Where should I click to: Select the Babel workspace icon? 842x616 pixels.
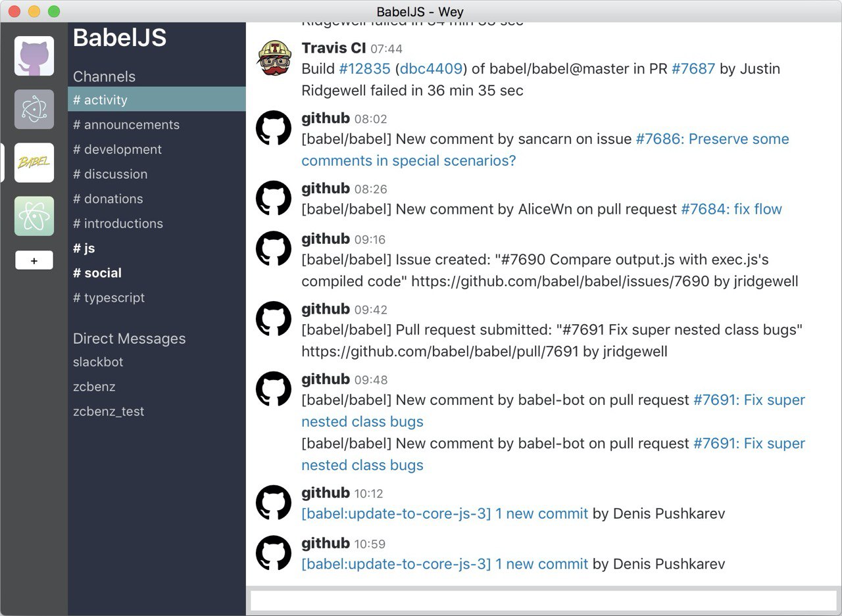click(x=34, y=162)
